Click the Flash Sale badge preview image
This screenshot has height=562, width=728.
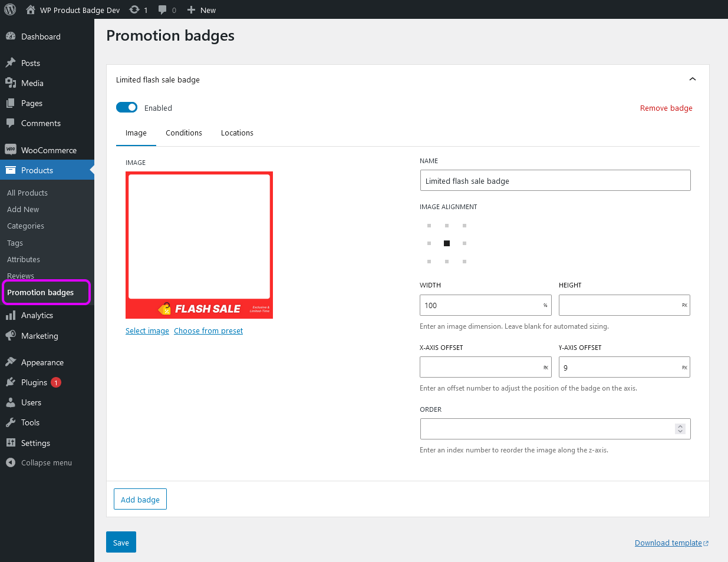(199, 245)
